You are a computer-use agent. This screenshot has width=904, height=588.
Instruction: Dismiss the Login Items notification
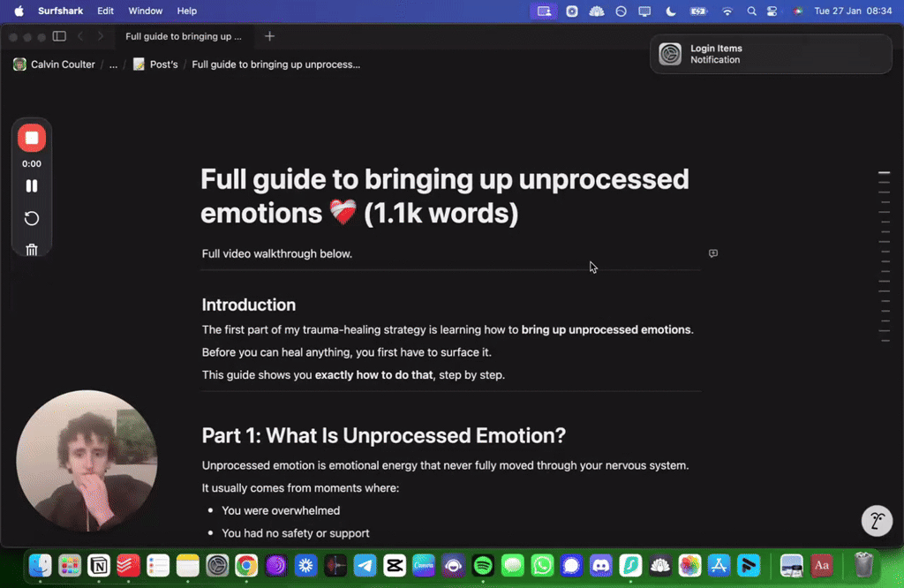pyautogui.click(x=770, y=54)
